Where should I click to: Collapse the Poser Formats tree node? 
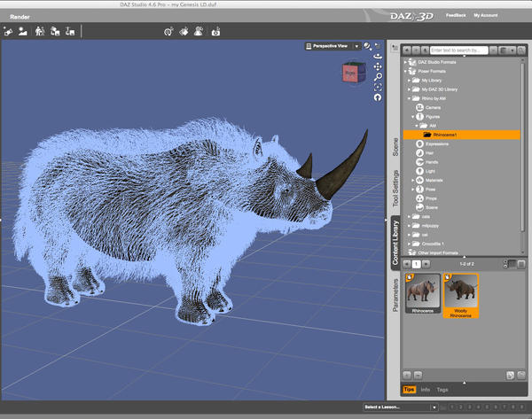coord(406,71)
